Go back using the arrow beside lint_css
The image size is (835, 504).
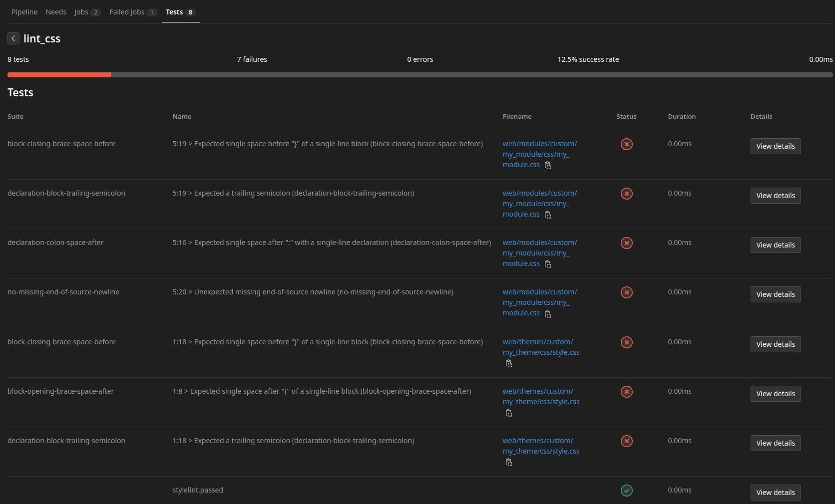(13, 38)
